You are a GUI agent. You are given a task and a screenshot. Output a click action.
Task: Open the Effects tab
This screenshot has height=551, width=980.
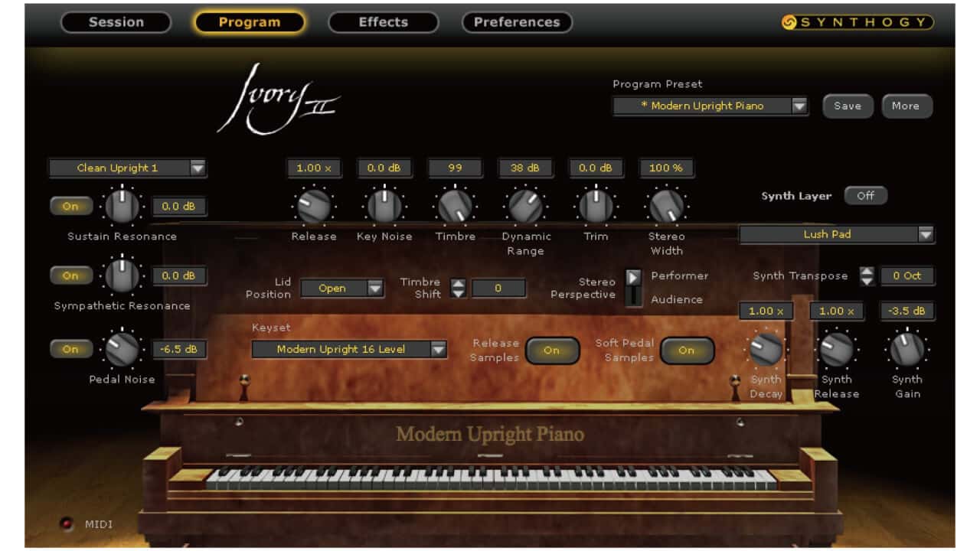[384, 22]
